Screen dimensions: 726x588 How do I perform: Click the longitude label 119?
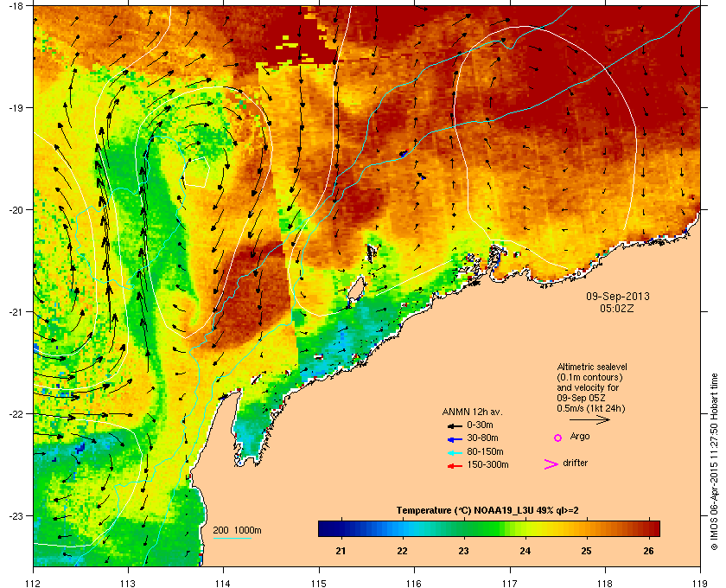tap(700, 584)
